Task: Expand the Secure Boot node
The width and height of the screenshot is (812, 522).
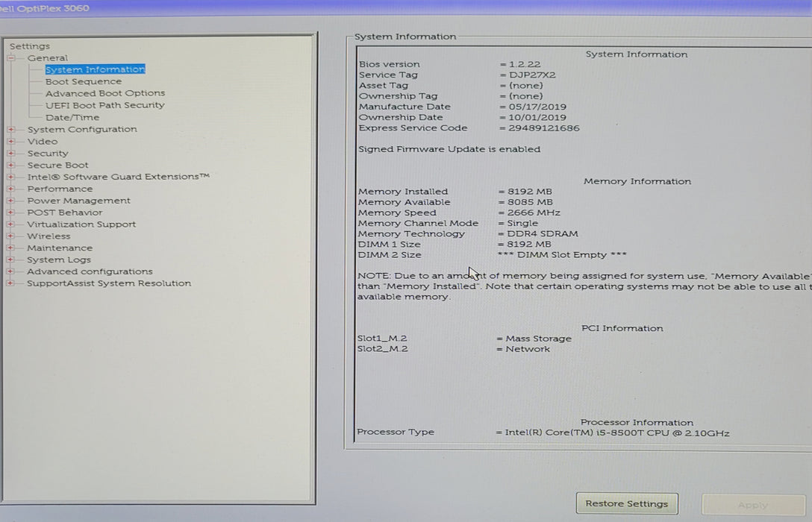Action: tap(11, 165)
